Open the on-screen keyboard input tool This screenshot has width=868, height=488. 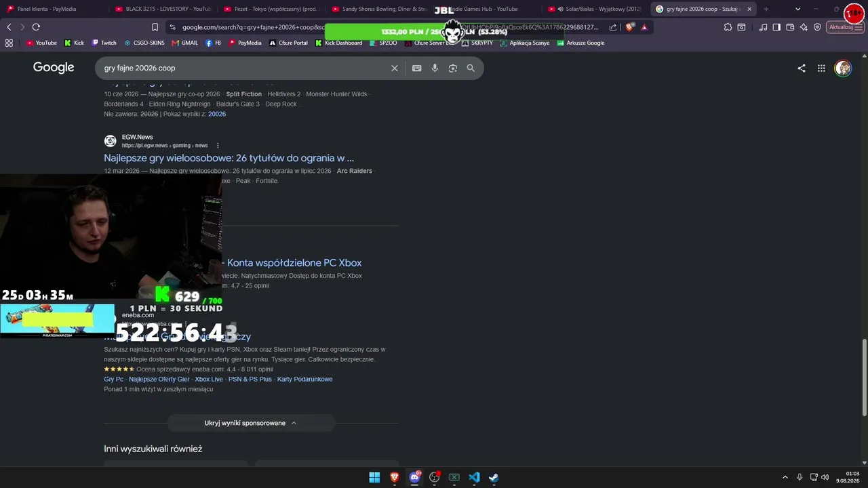pos(416,68)
